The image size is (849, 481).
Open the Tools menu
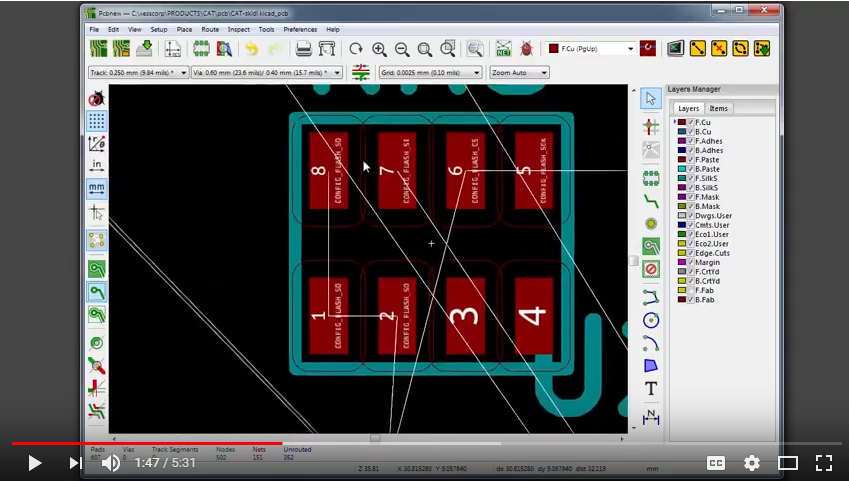[x=266, y=29]
